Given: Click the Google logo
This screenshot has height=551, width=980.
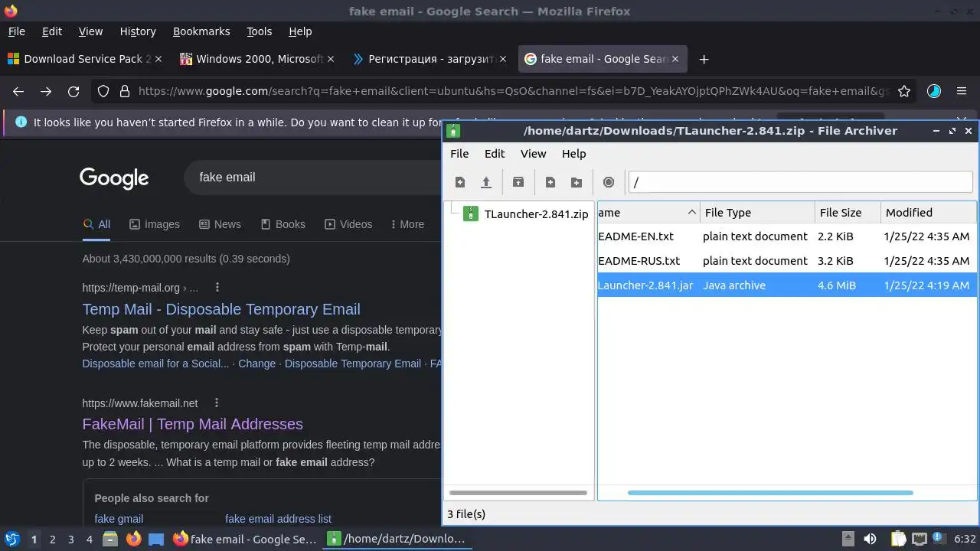Looking at the screenshot, I should pyautogui.click(x=114, y=178).
